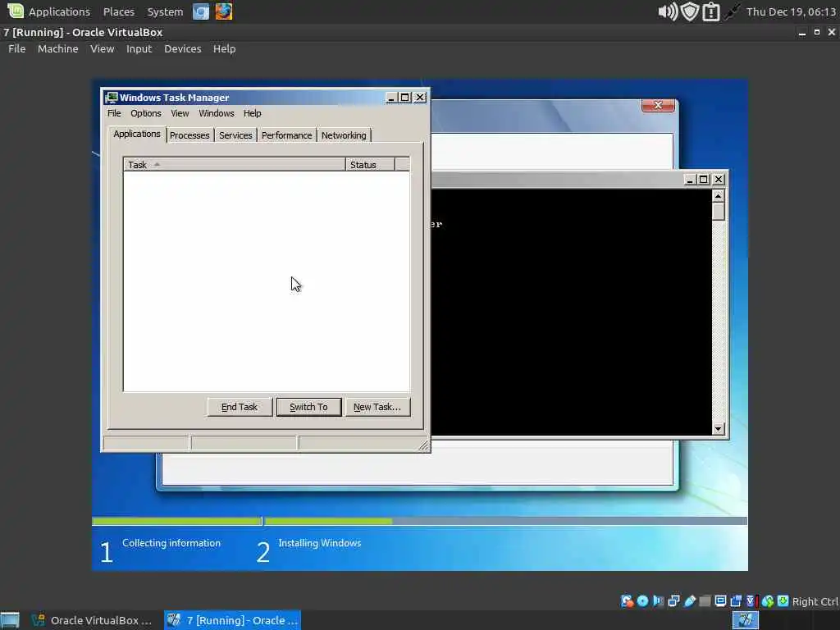The width and height of the screenshot is (840, 630).
Task: Click the VirtualBox audio status icon
Action: pyautogui.click(x=658, y=601)
